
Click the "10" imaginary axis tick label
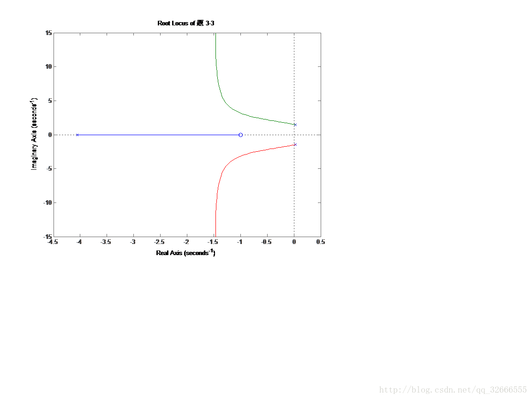(48, 66)
